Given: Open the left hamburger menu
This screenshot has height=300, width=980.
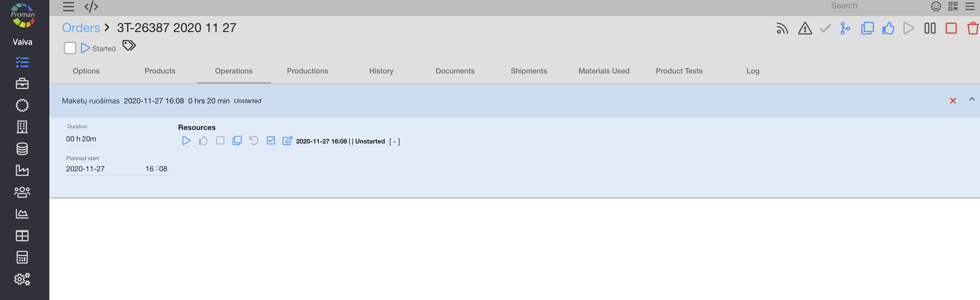Looking at the screenshot, I should tap(69, 7).
